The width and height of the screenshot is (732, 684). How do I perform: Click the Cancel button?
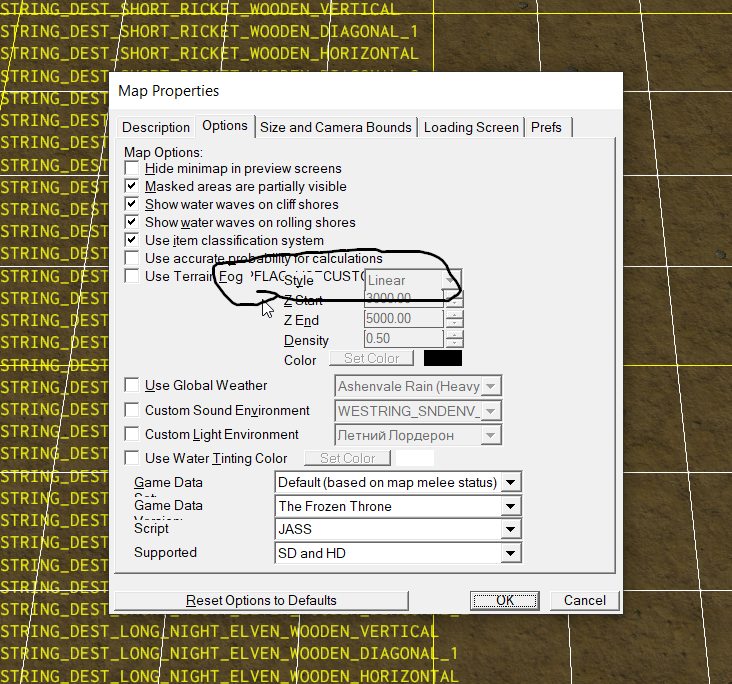click(584, 600)
